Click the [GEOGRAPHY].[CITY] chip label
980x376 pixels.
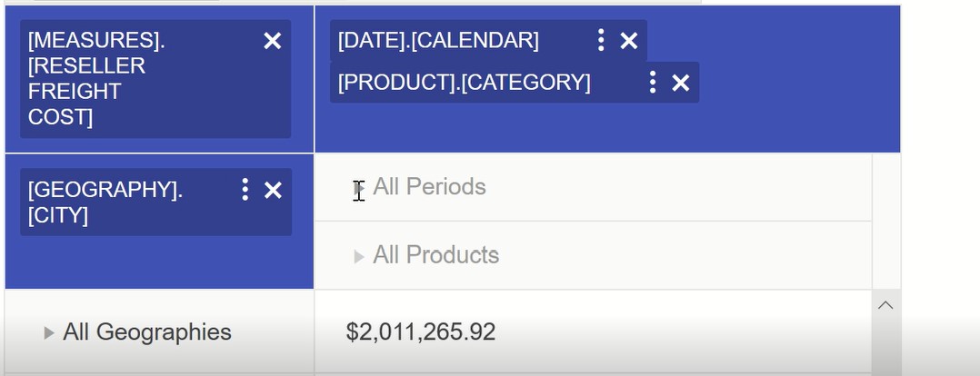pyautogui.click(x=105, y=202)
